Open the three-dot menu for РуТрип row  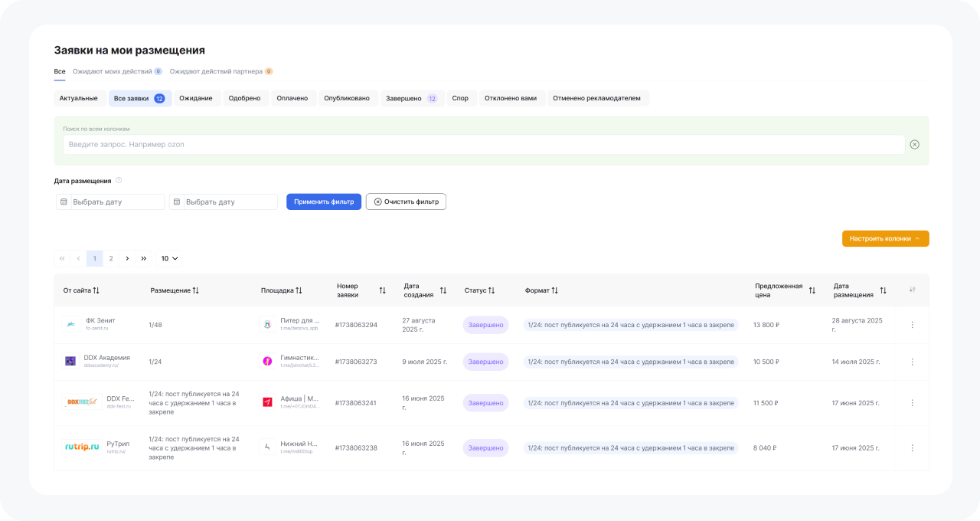click(912, 448)
